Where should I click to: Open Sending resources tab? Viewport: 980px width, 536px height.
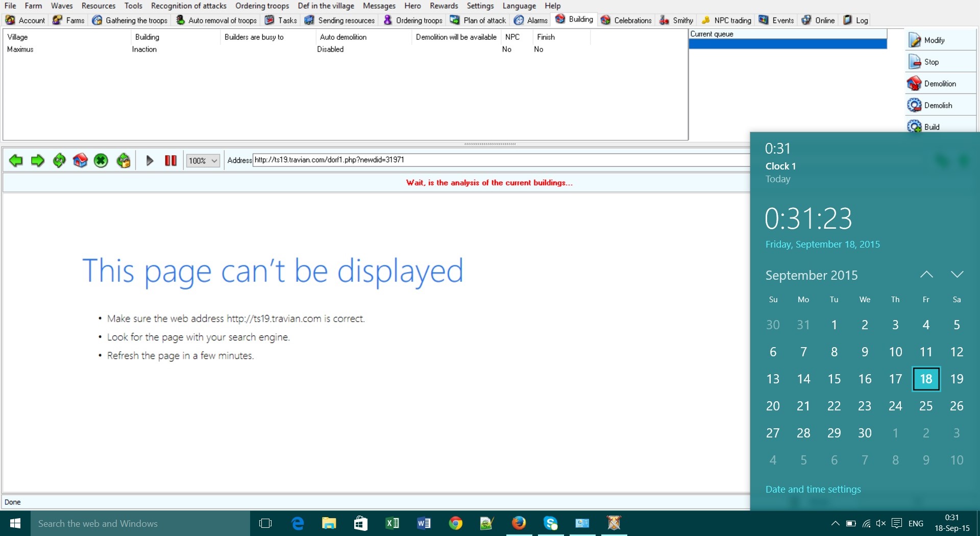coord(340,20)
